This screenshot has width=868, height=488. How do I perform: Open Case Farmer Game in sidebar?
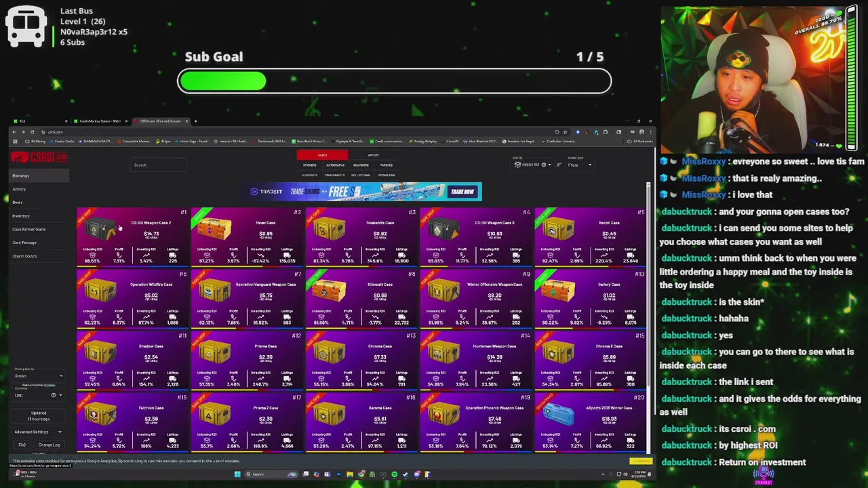point(39,229)
